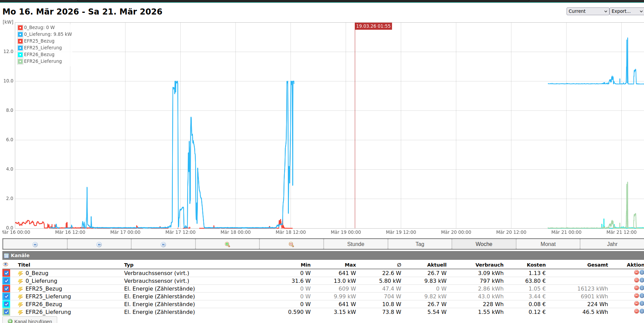Toggle the EFR26_Bezug channel checkbox
This screenshot has width=644, height=323.
pos(6,304)
